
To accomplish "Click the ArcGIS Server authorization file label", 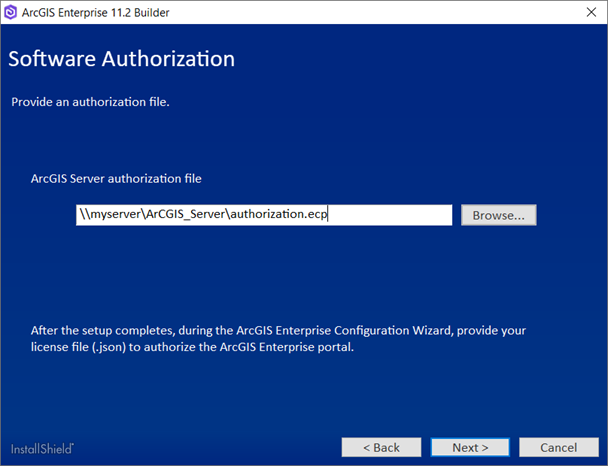I will [116, 179].
